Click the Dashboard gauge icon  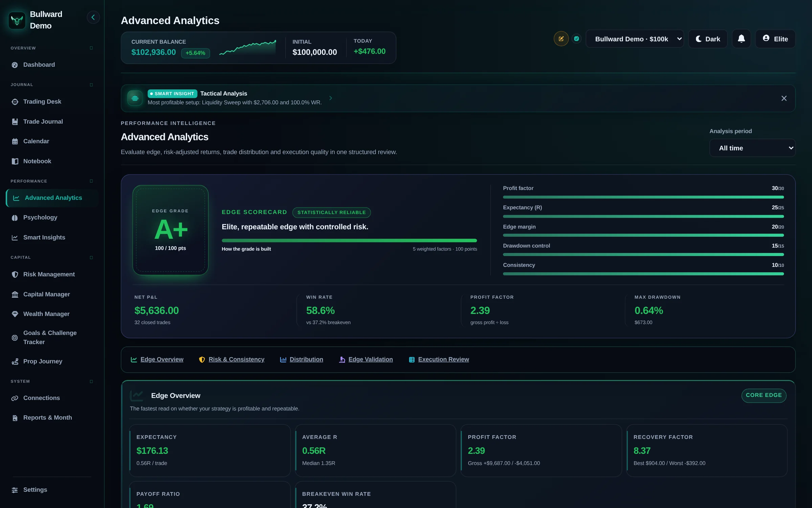click(x=15, y=65)
